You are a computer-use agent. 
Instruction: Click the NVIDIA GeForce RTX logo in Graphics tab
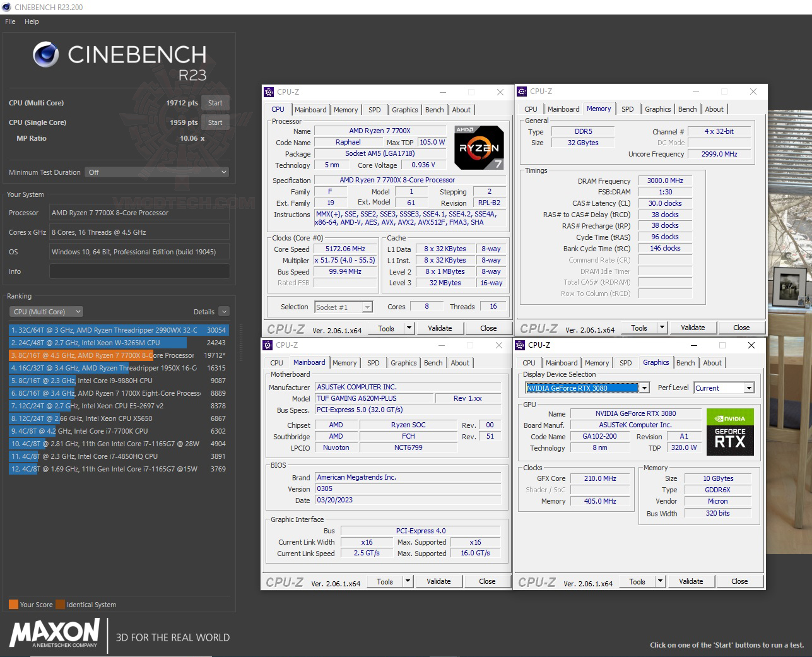[x=730, y=432]
